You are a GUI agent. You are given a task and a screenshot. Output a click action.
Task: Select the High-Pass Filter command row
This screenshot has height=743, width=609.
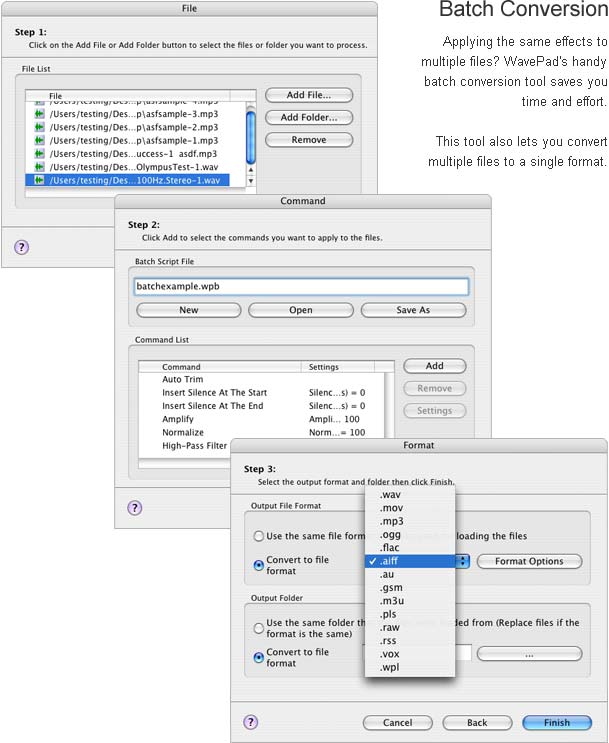pyautogui.click(x=185, y=445)
